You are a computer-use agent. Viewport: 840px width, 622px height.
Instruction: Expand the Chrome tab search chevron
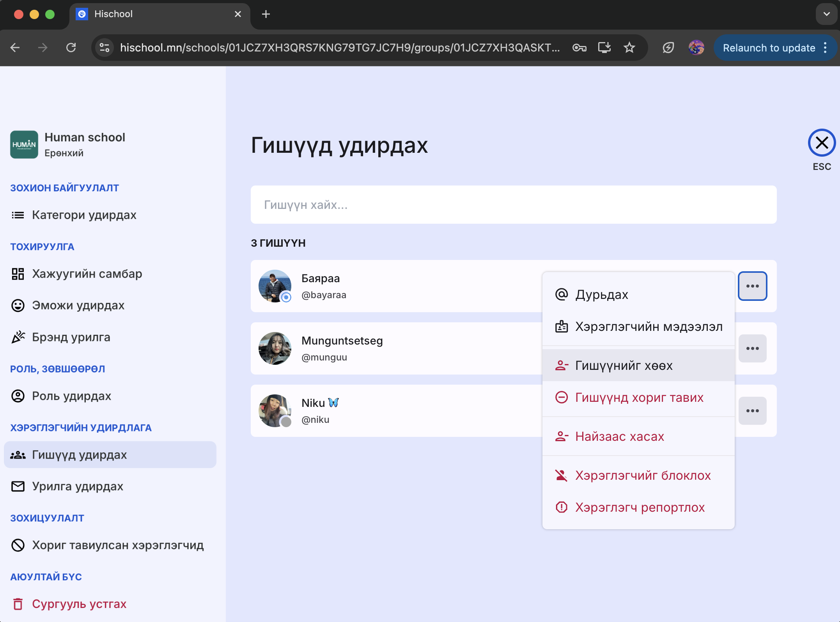[826, 14]
